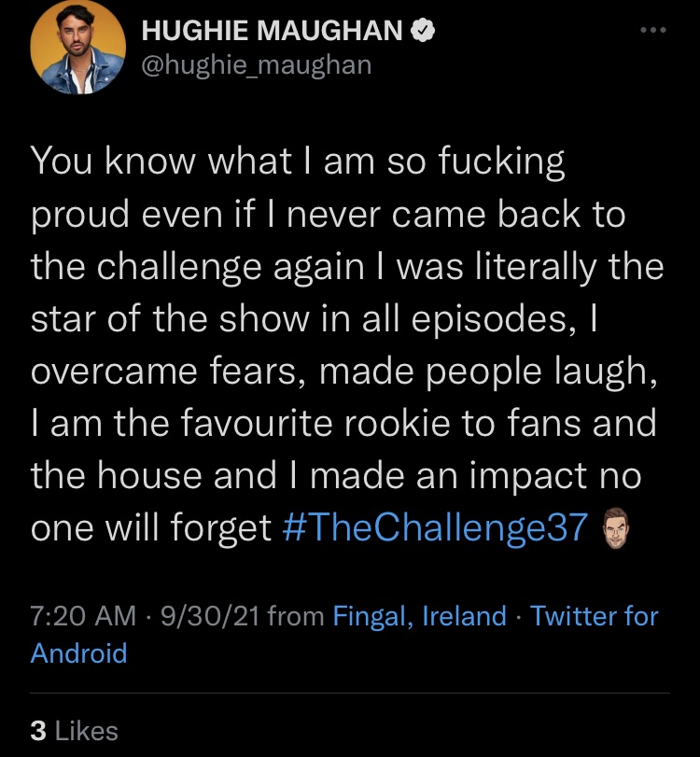Click the word Android in source label
This screenshot has width=700, height=757.
pyautogui.click(x=78, y=653)
